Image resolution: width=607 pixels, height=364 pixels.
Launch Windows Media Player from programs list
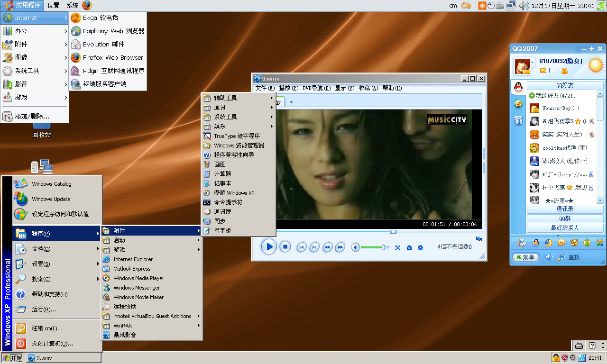[152, 278]
